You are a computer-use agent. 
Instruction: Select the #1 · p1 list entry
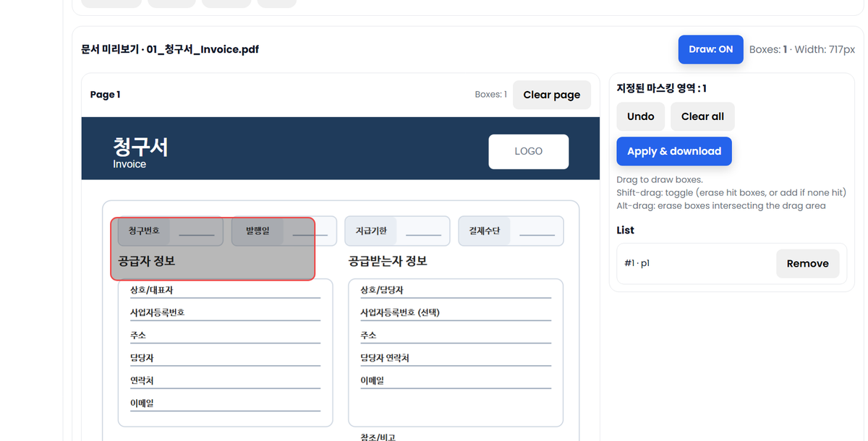coord(637,263)
